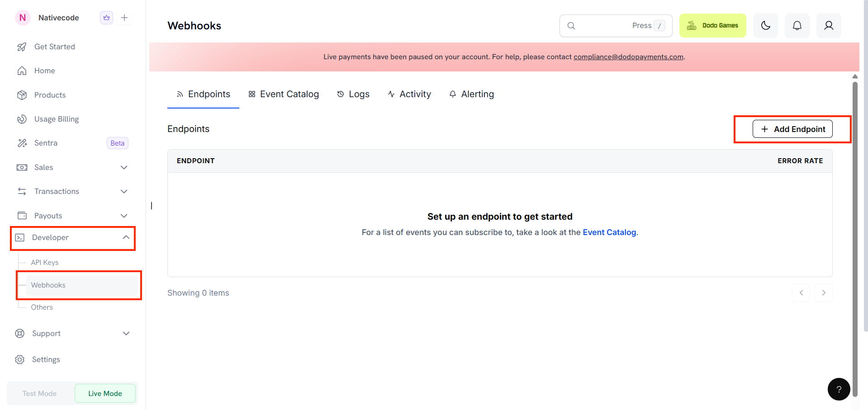This screenshot has height=410, width=868.
Task: Open Usage Billing from the sidebar
Action: (57, 119)
